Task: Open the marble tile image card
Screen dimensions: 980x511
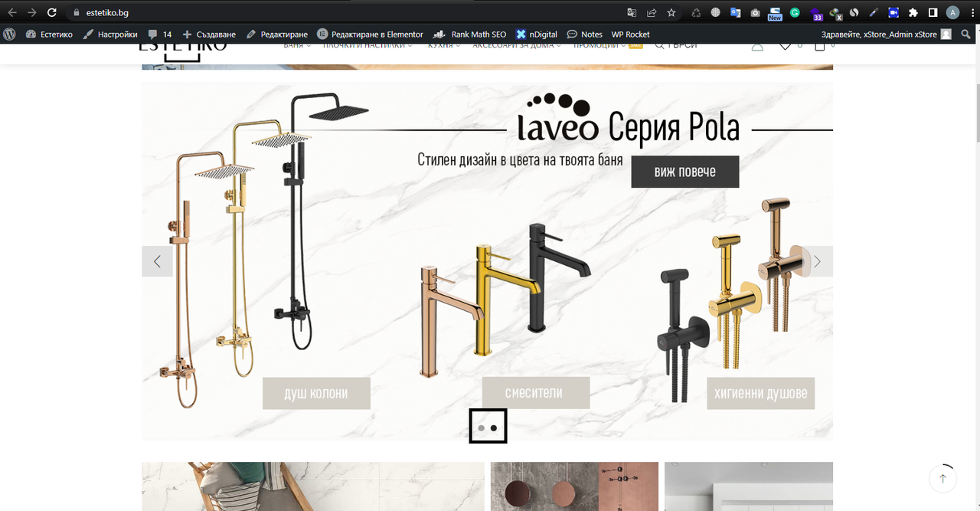Action: (313, 486)
